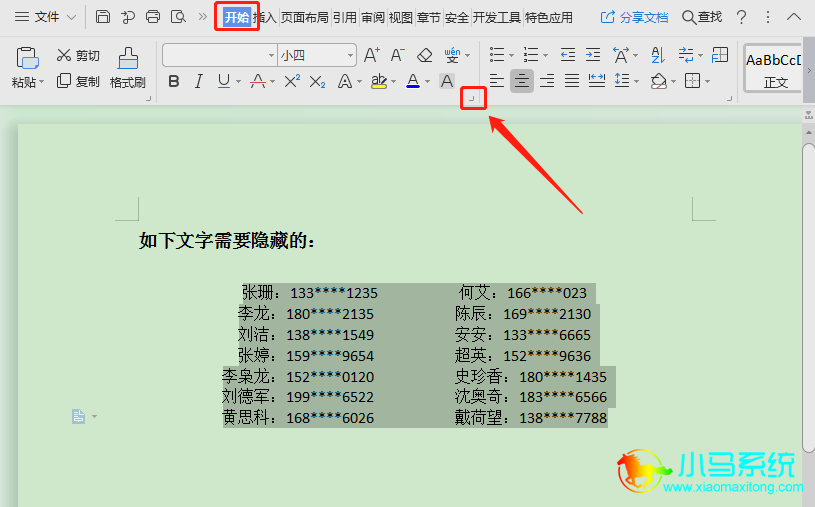Open the 文件 menu
Image resolution: width=815 pixels, height=507 pixels.
click(45, 17)
